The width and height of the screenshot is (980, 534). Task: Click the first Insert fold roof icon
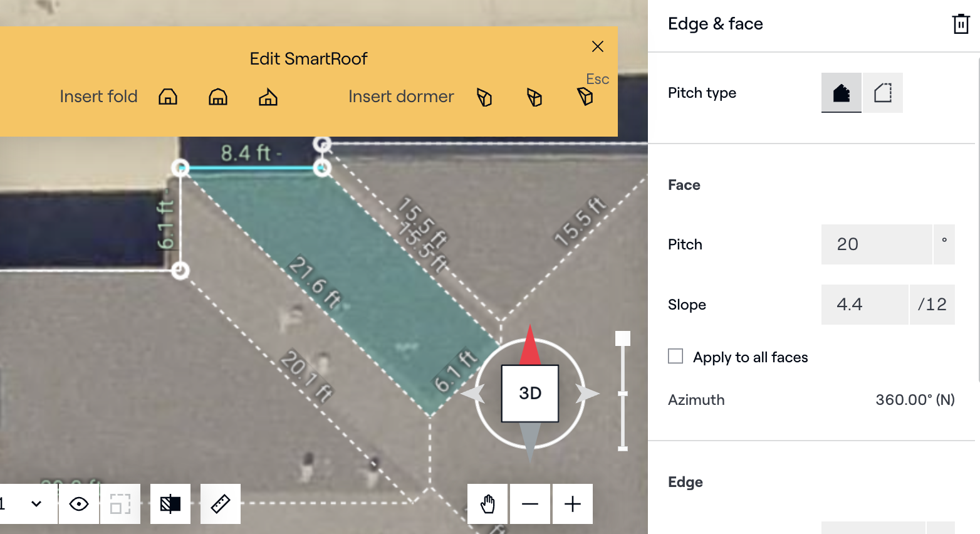[168, 97]
